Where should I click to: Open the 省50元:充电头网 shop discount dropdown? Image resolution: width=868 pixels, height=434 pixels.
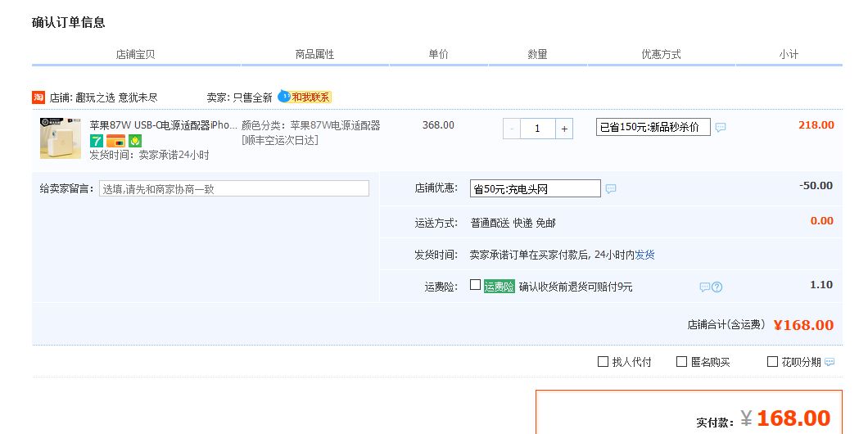536,188
